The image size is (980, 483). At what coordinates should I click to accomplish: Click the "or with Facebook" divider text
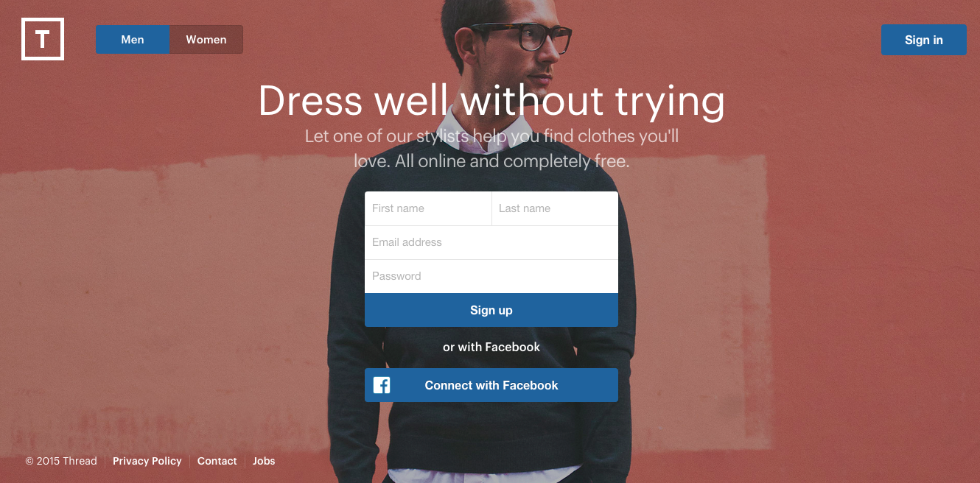(x=491, y=347)
